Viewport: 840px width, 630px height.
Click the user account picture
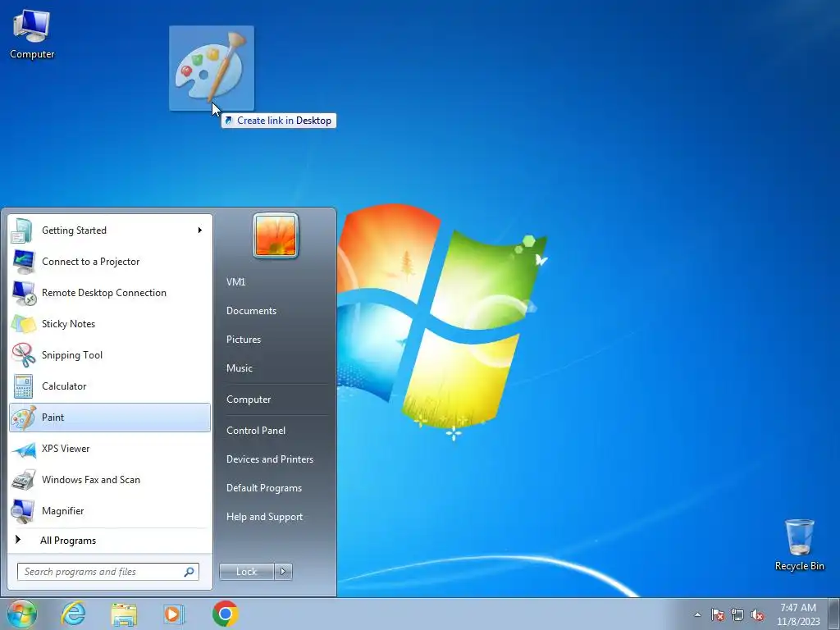tap(276, 235)
